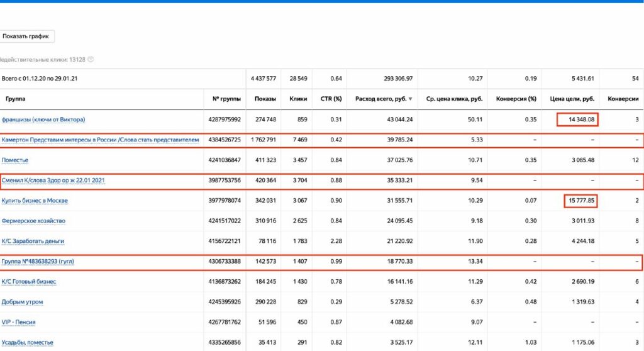Click the sort arrow next to "Расход всего, руб."
This screenshot has width=644, height=351.
[x=411, y=99]
